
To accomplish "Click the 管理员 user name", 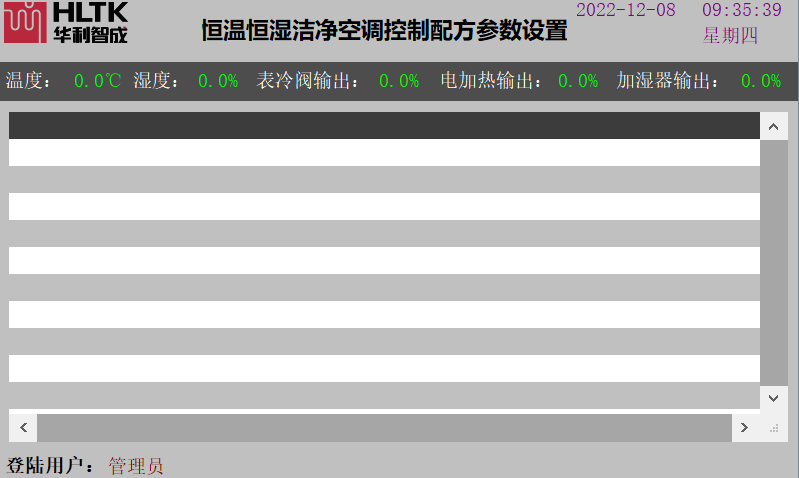I will click(136, 466).
